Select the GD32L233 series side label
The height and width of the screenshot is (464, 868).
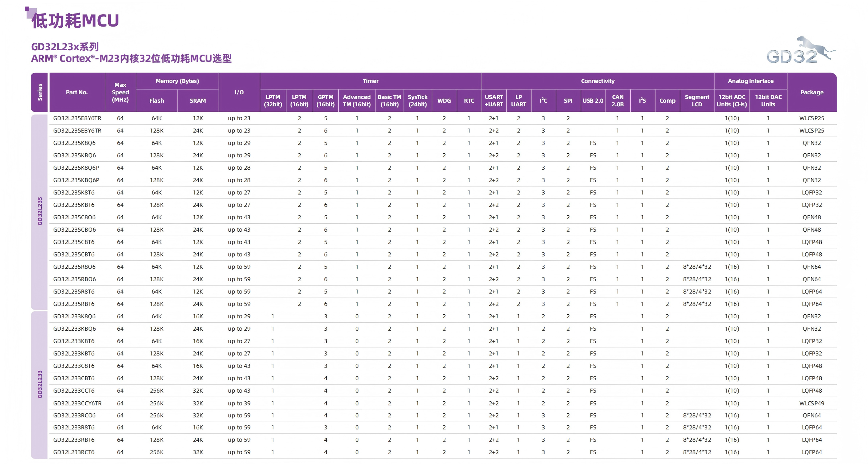click(40, 384)
